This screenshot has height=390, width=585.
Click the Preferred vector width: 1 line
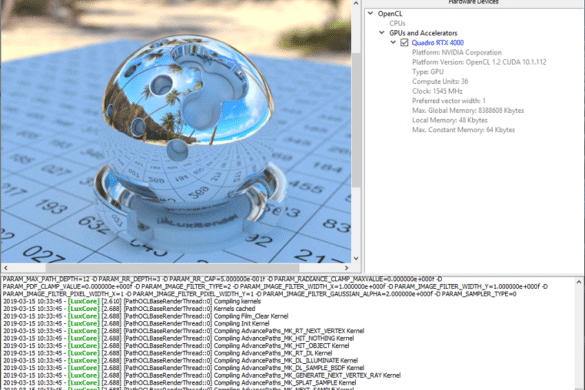point(449,101)
